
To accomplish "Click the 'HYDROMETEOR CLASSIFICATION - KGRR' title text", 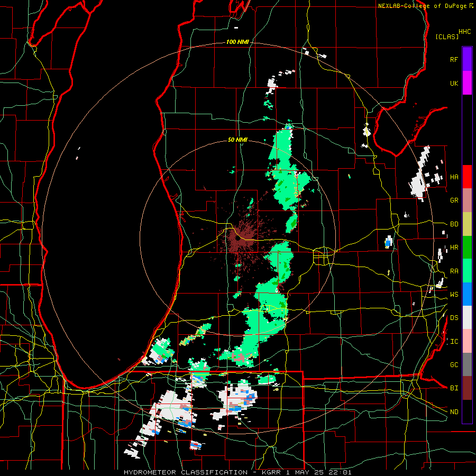I will [x=204, y=472].
